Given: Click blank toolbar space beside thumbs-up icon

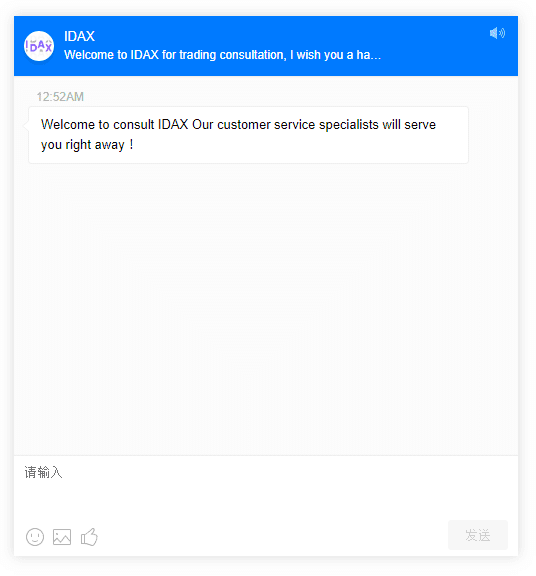Looking at the screenshot, I should click(x=272, y=537).
